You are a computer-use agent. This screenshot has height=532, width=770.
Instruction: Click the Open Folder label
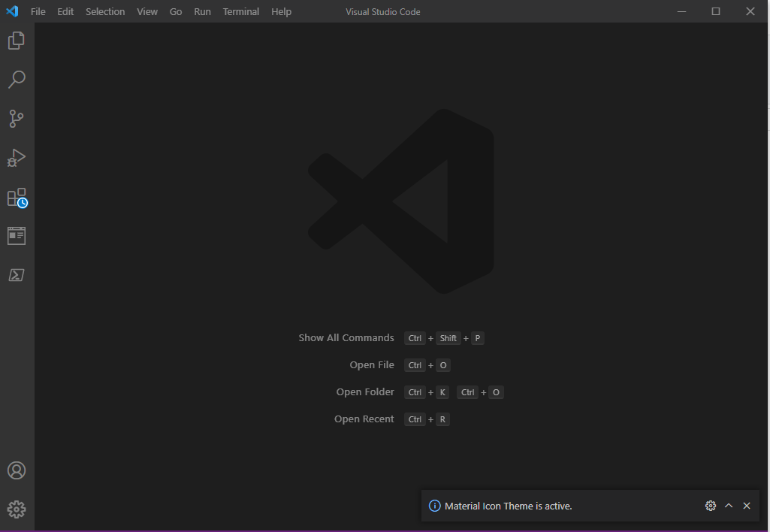[365, 391]
